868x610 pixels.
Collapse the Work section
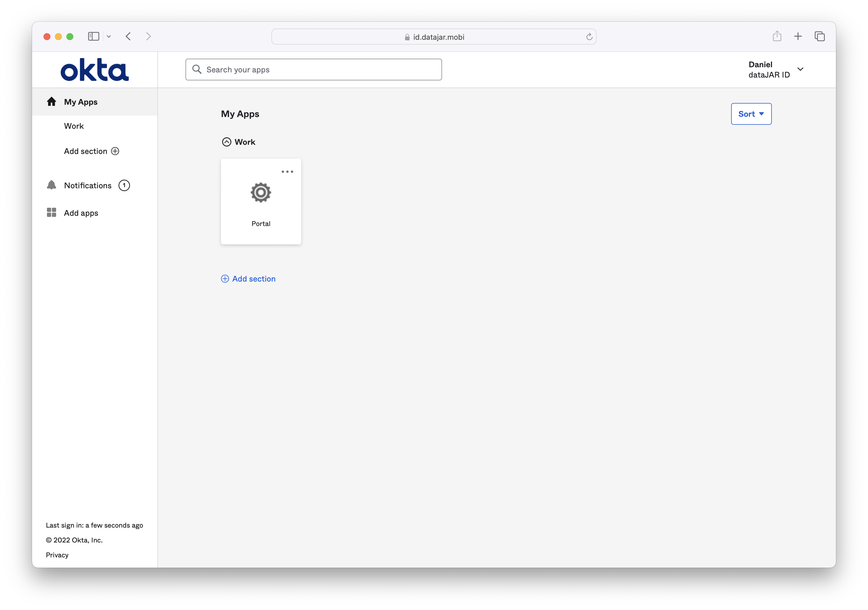click(x=226, y=142)
